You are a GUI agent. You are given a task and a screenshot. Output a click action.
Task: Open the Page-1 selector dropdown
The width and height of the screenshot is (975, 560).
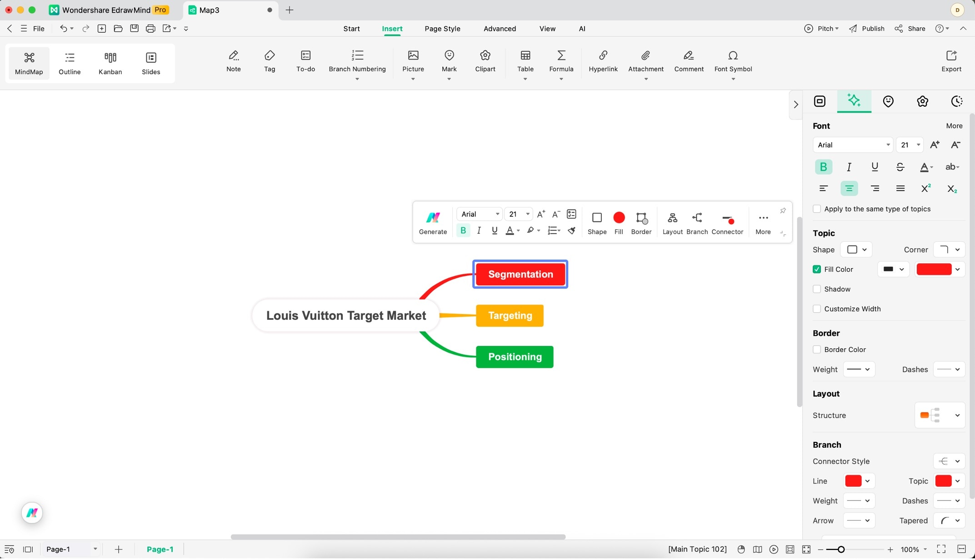pyautogui.click(x=71, y=549)
